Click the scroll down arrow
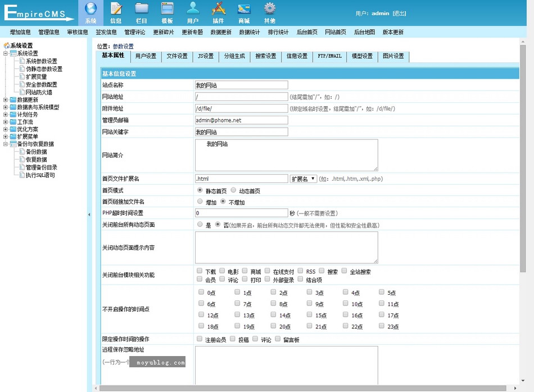This screenshot has height=392, width=534. pyautogui.click(x=523, y=381)
